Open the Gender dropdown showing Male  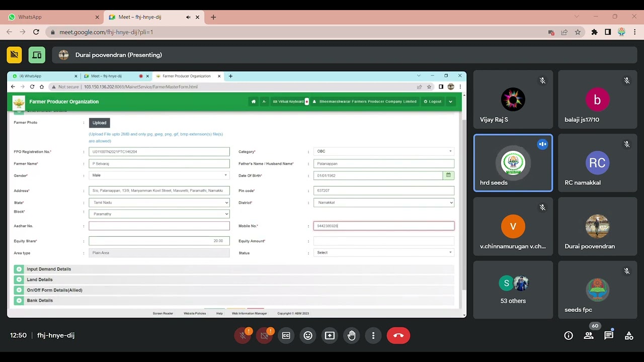click(x=159, y=175)
